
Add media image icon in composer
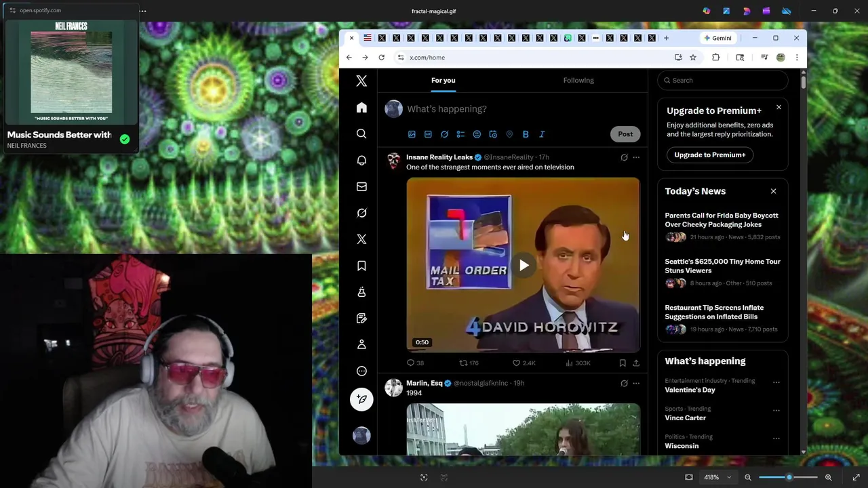click(x=412, y=134)
